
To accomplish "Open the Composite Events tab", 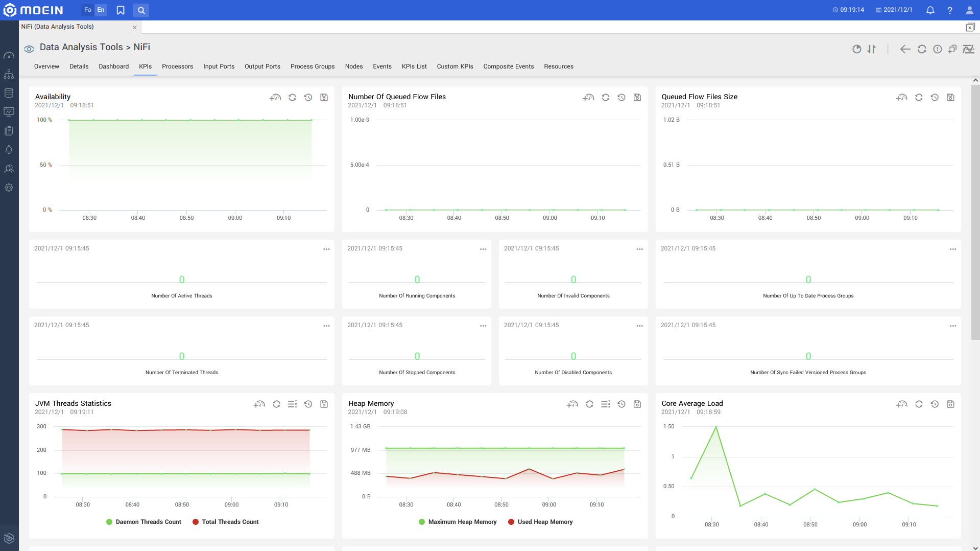I will (509, 66).
